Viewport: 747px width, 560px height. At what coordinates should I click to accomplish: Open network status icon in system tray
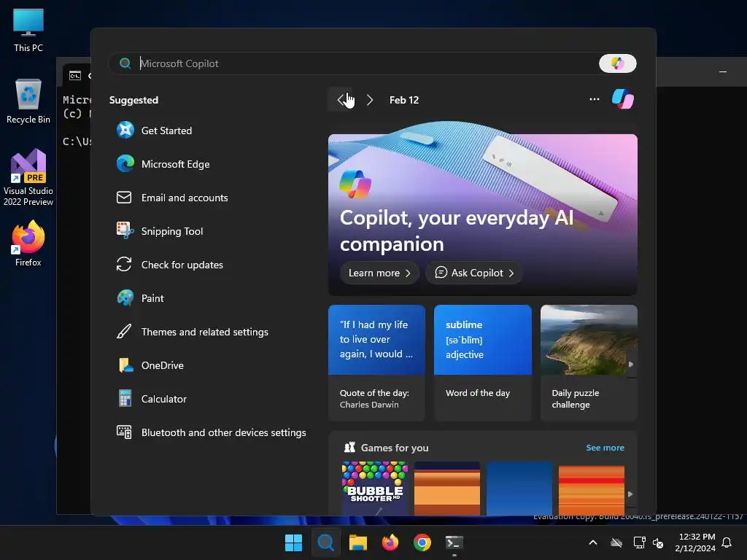coord(639,542)
